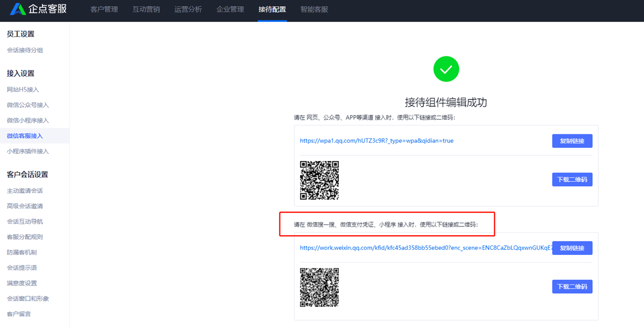This screenshot has height=329, width=644.
Task: Copy the work.weixin.qq.com link with 复制链接
Action: (572, 248)
